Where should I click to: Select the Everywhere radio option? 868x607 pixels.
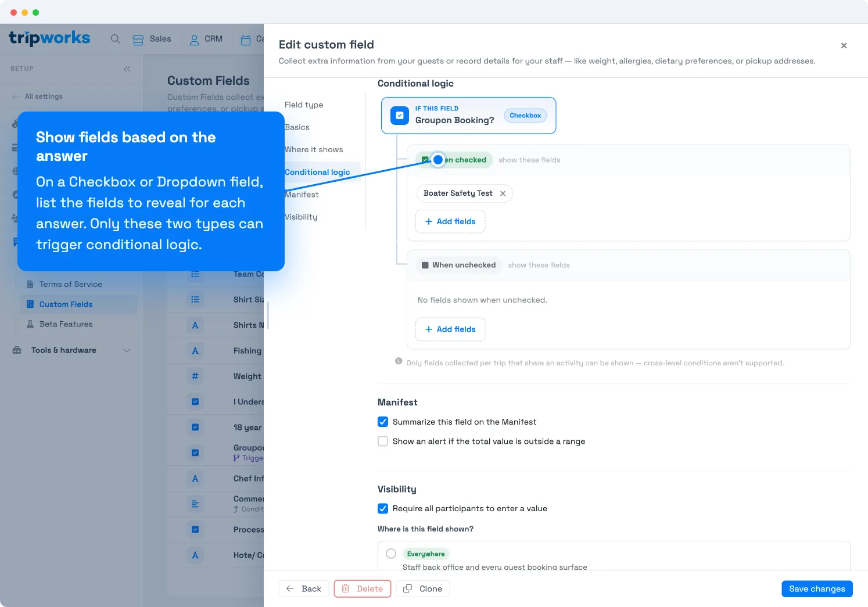(x=391, y=554)
